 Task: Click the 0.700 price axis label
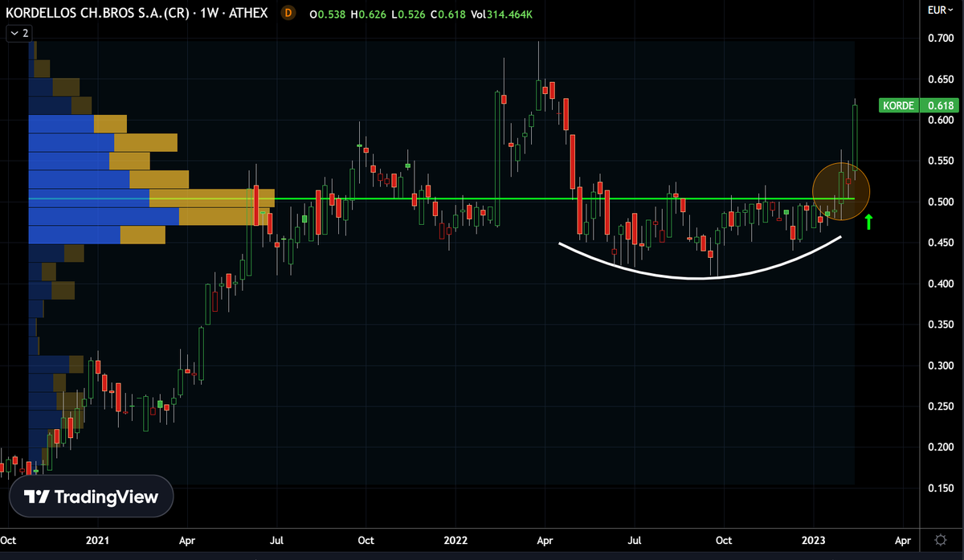pyautogui.click(x=940, y=39)
